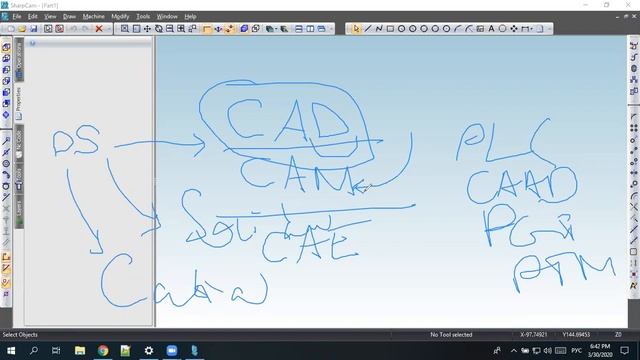Open the notification center icon

(624, 351)
